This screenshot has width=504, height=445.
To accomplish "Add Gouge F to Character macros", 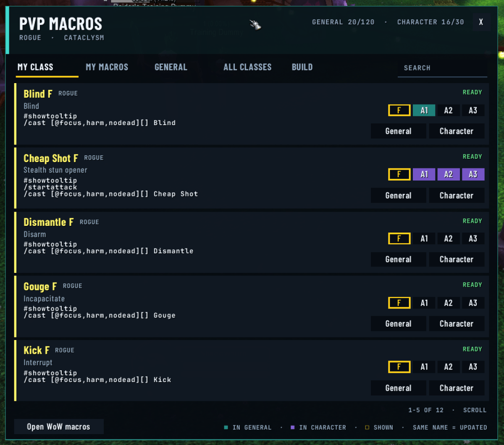I will click(457, 324).
